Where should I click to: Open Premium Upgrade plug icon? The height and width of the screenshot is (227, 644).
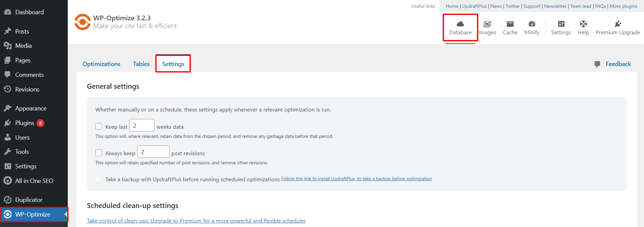618,24
